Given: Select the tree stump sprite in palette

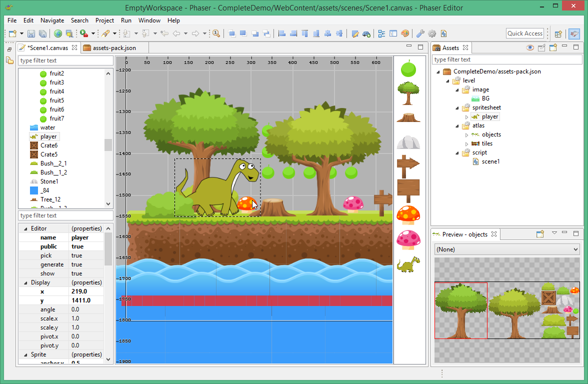Looking at the screenshot, I should click(x=408, y=117).
